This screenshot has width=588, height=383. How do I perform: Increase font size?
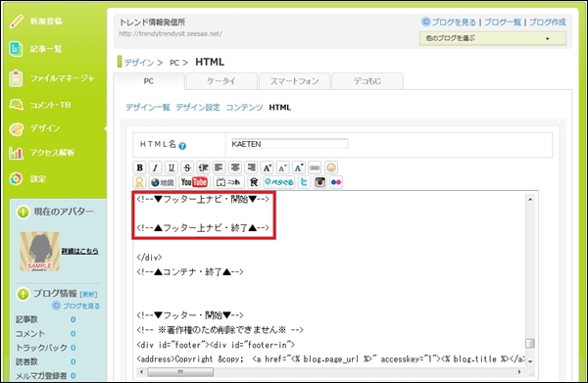267,168
